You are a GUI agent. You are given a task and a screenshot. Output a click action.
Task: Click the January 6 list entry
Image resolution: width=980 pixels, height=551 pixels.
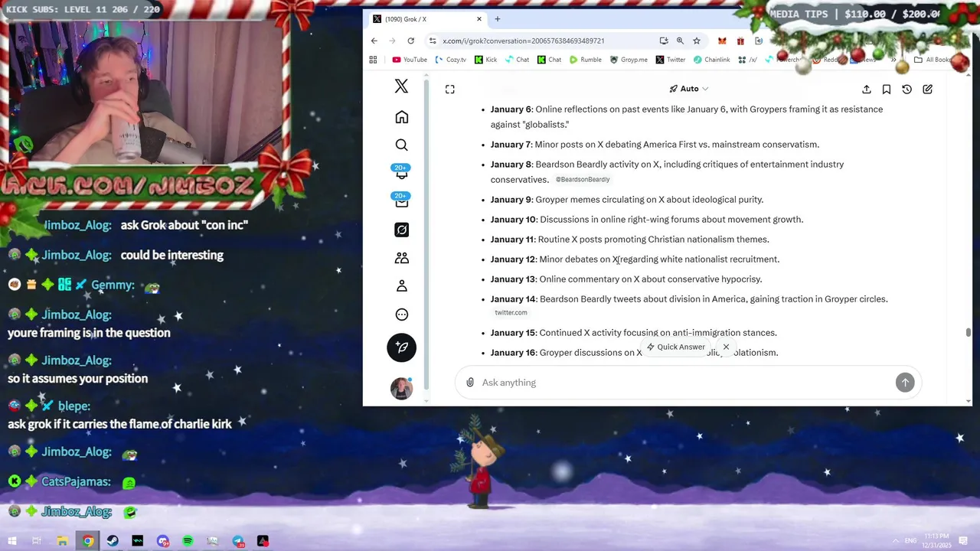coord(687,116)
